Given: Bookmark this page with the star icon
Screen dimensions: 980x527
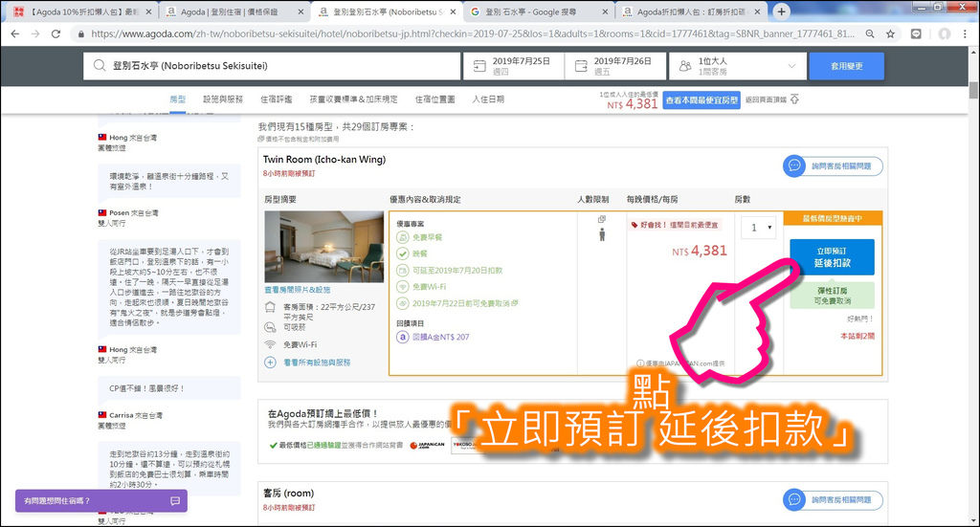Looking at the screenshot, I should click(890, 33).
